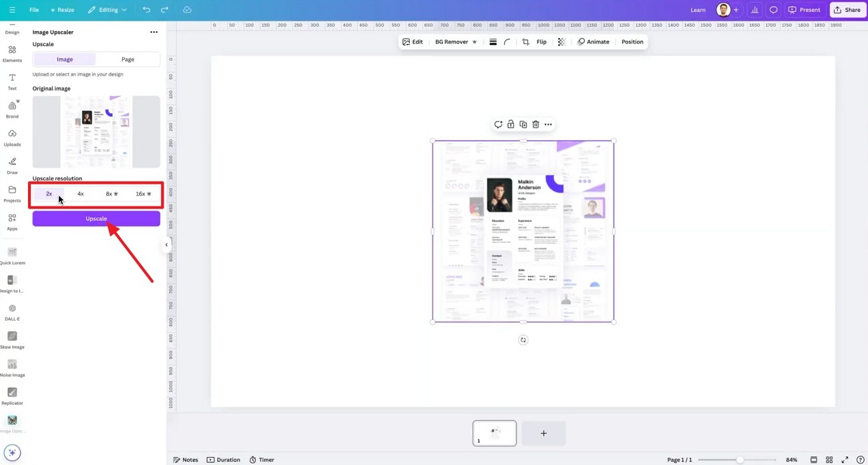Click Edit in image toolbar

click(x=413, y=42)
